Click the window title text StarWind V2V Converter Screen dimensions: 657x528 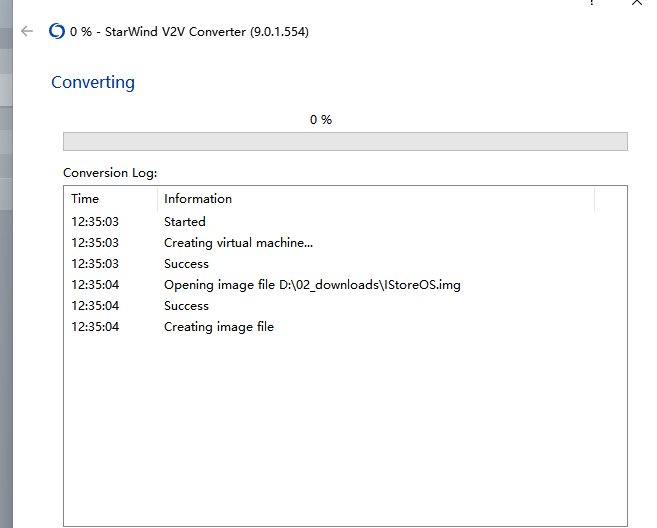200,32
